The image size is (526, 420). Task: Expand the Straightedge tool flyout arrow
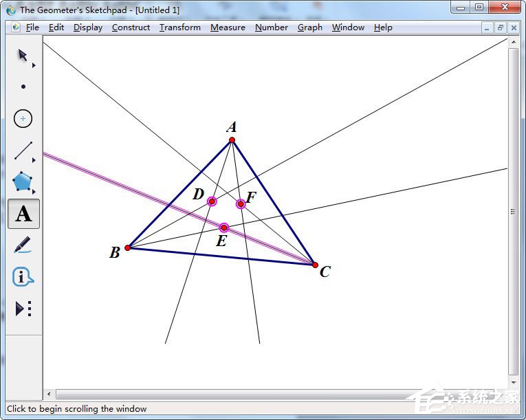(34, 160)
